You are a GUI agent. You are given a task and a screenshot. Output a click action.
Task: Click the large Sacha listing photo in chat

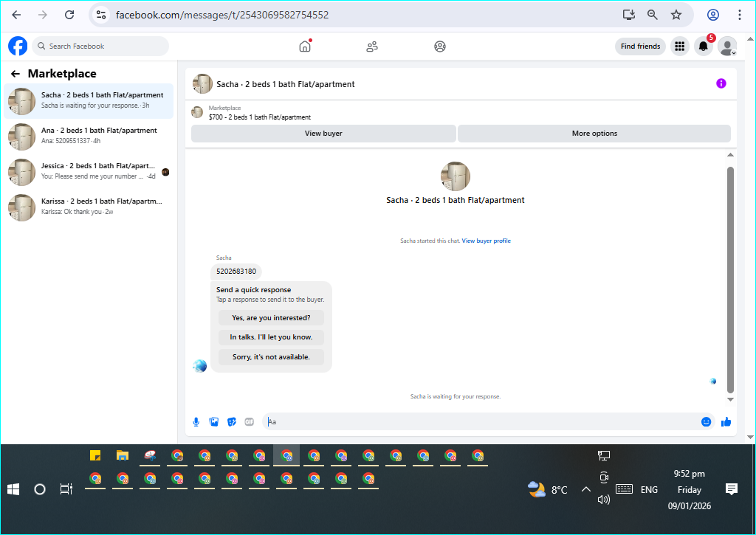(455, 176)
